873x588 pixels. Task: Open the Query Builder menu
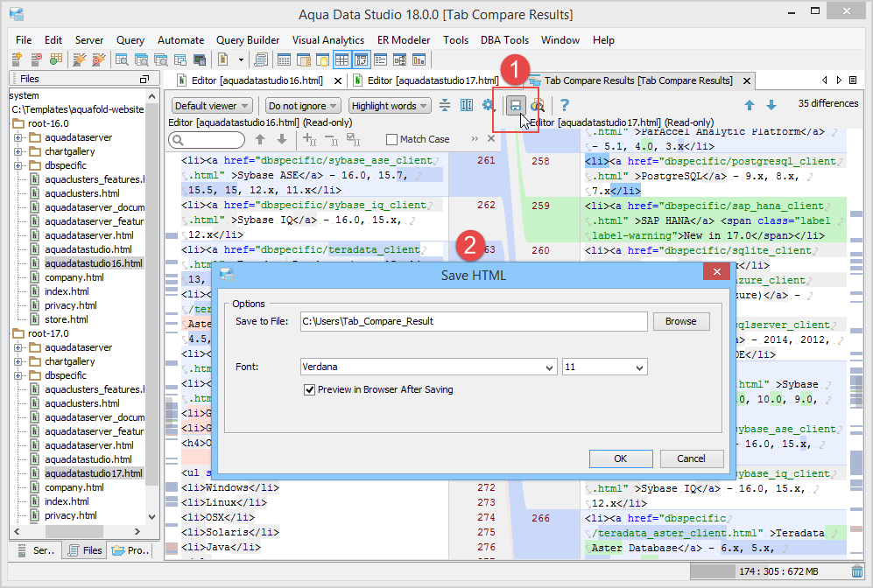(x=248, y=40)
